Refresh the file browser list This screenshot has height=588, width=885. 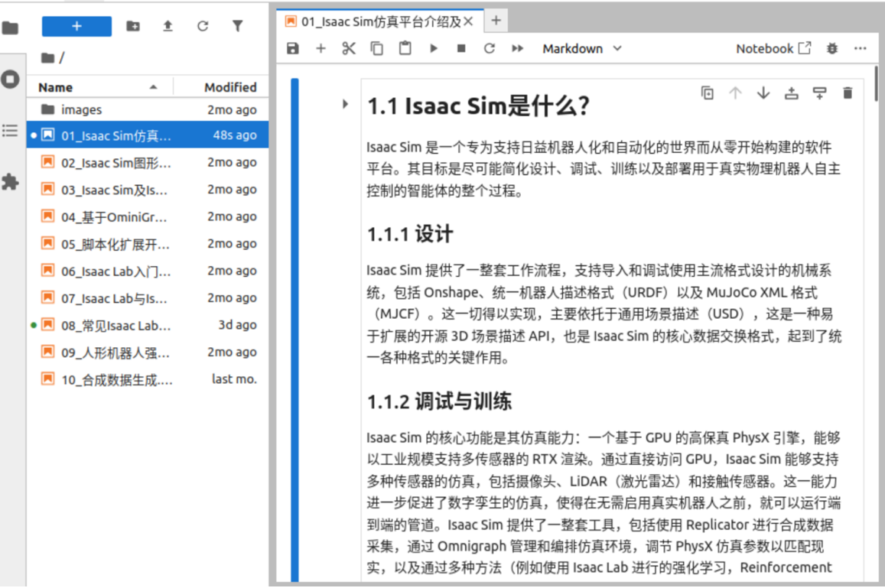[x=203, y=26]
